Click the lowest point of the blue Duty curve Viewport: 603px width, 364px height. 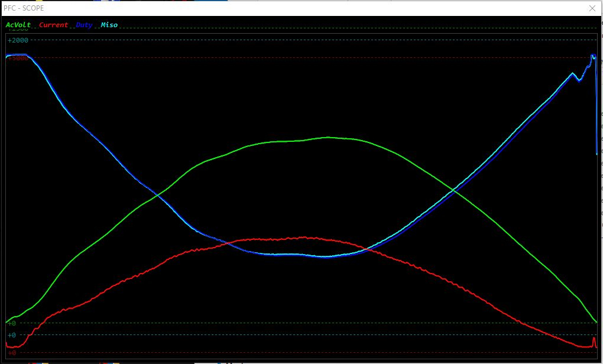pos(324,257)
